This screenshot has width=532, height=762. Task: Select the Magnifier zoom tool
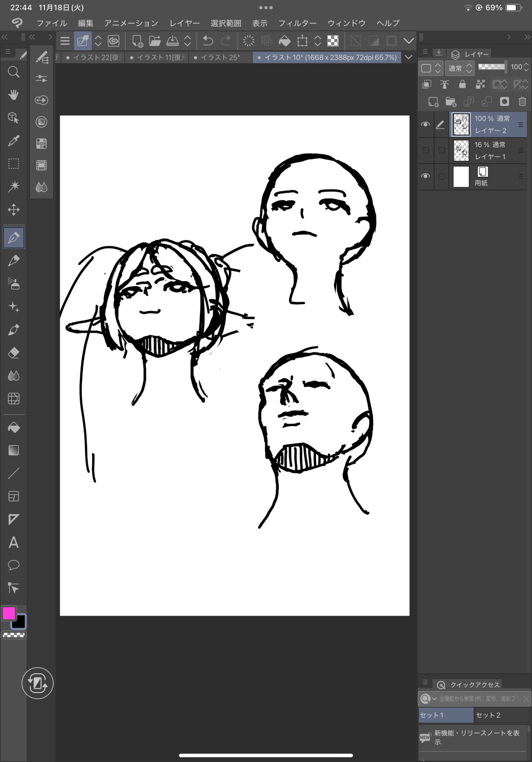tap(14, 72)
